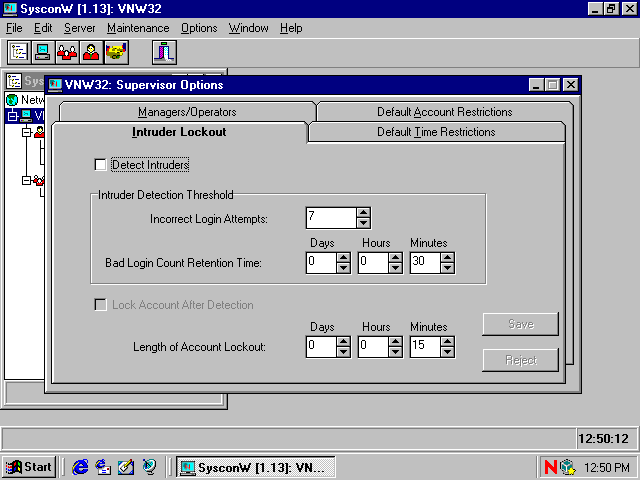Image resolution: width=640 pixels, height=480 pixels.
Task: Open the Maintenance menu
Action: pyautogui.click(x=138, y=28)
